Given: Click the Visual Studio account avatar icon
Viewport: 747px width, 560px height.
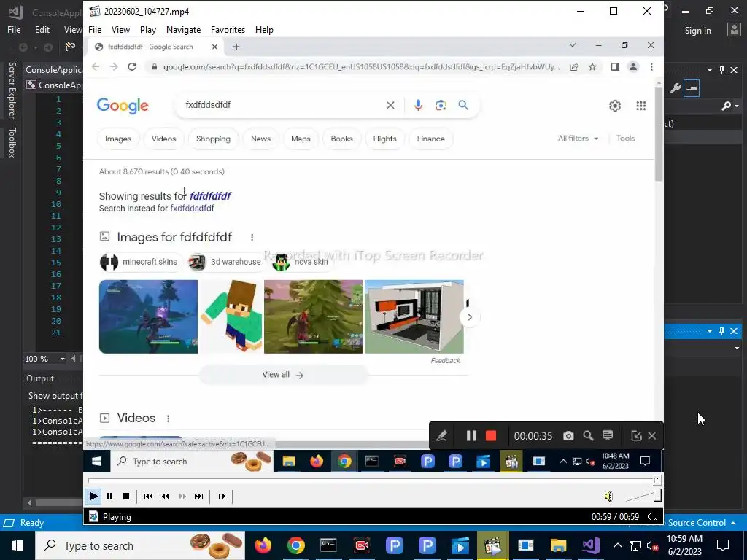Looking at the screenshot, I should tap(734, 31).
